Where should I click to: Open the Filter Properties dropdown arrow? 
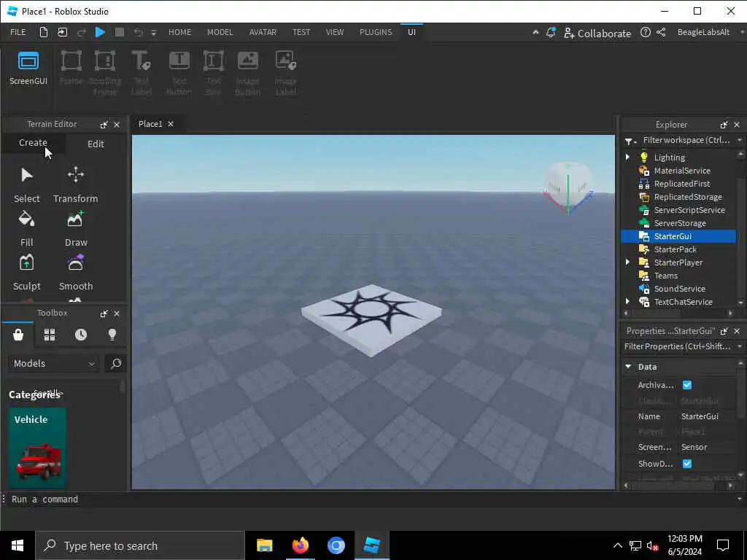[x=740, y=346]
